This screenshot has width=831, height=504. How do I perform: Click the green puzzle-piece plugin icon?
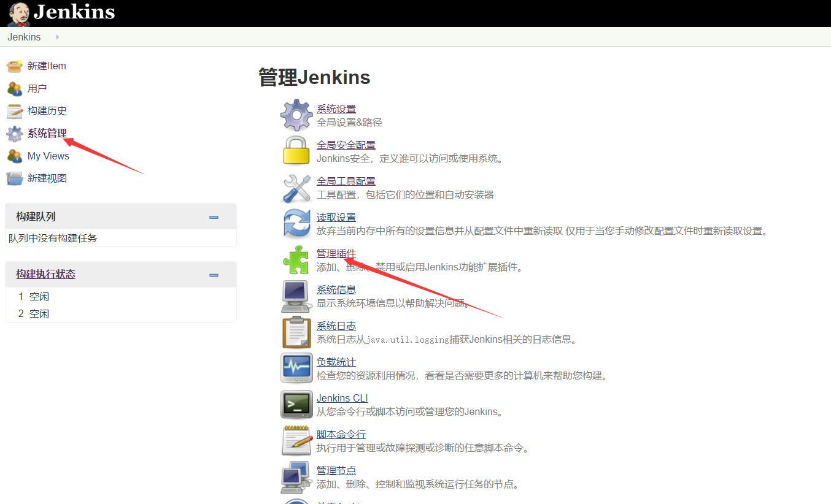point(296,259)
